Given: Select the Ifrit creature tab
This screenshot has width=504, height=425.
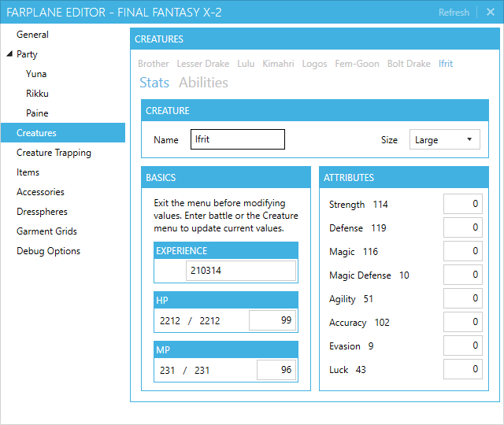Looking at the screenshot, I should (446, 64).
